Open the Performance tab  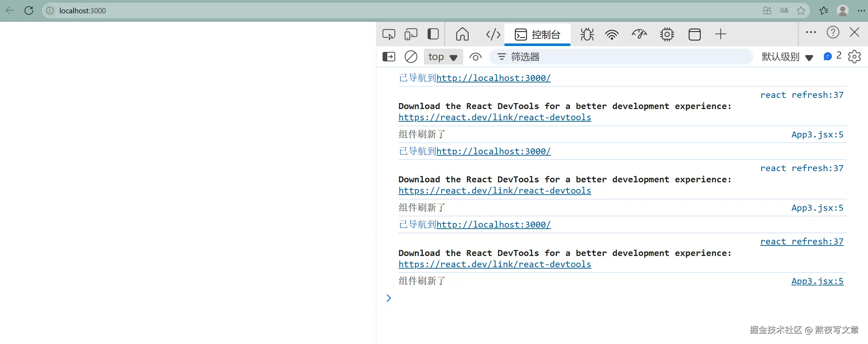[x=639, y=34]
